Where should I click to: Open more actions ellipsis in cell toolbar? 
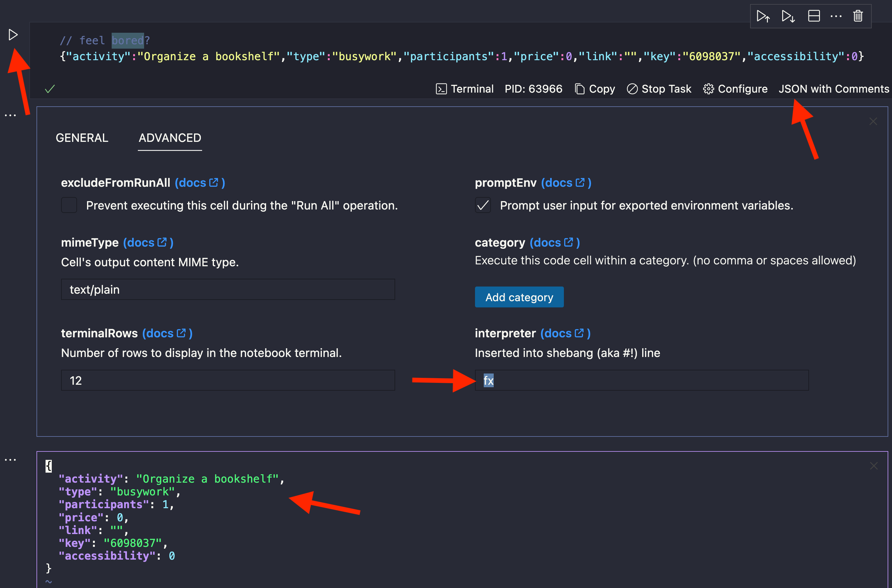click(x=836, y=16)
